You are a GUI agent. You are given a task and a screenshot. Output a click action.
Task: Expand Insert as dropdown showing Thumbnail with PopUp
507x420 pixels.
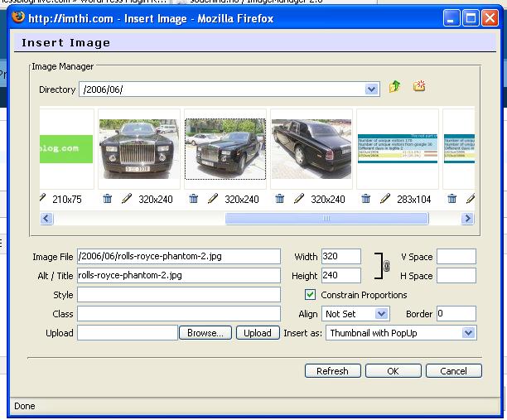tap(469, 333)
